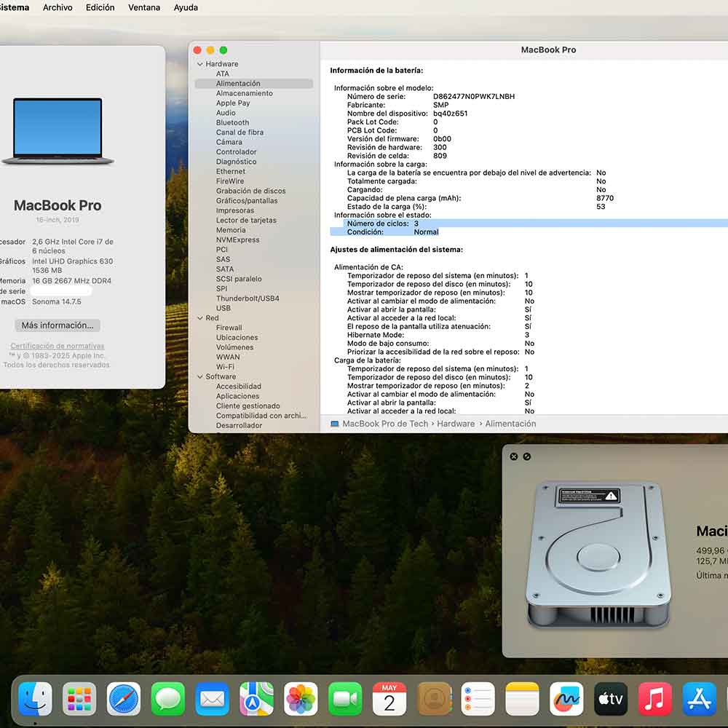Select USB in the sidebar
The height and width of the screenshot is (728, 728).
pyautogui.click(x=223, y=308)
